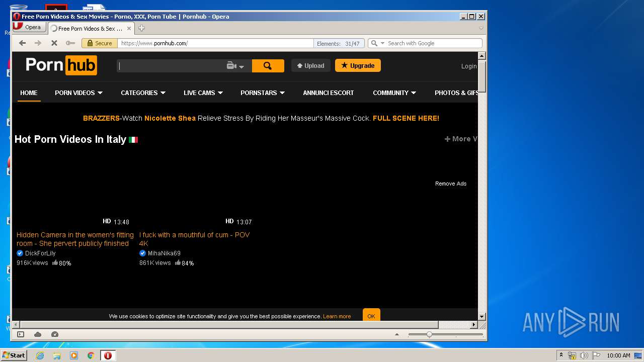Adjust the Opera zoom slider handle

coord(429,334)
